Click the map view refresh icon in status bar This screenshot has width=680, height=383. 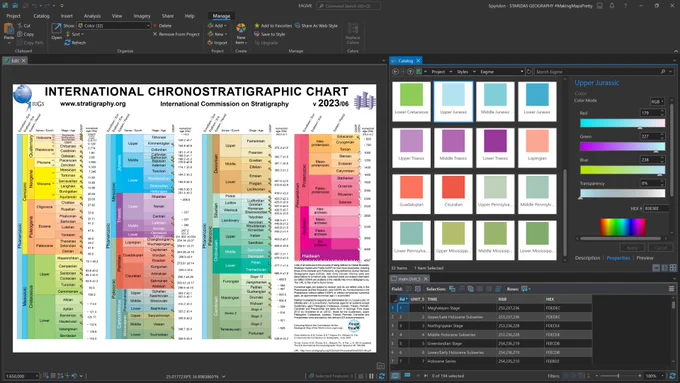[x=382, y=376]
